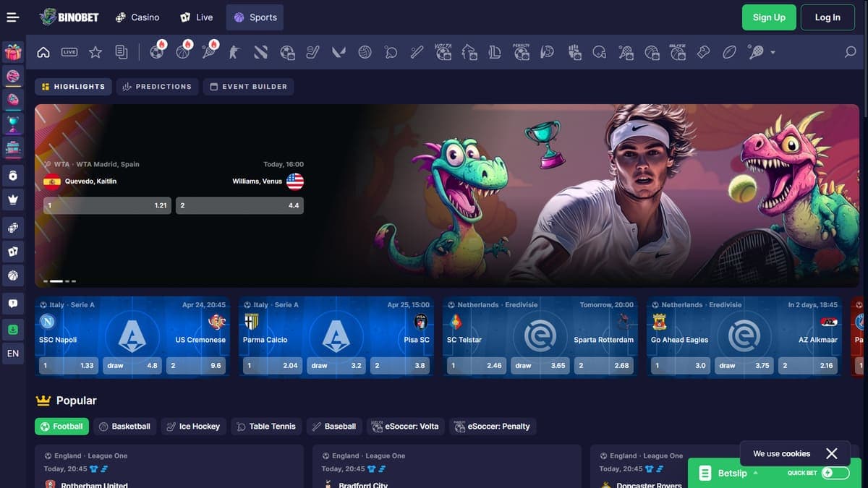
Task: Open the gift bonus sidebar icon
Action: pos(13,52)
